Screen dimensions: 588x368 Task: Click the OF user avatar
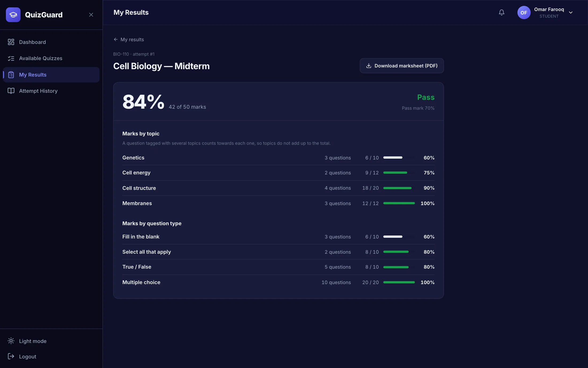coord(524,13)
